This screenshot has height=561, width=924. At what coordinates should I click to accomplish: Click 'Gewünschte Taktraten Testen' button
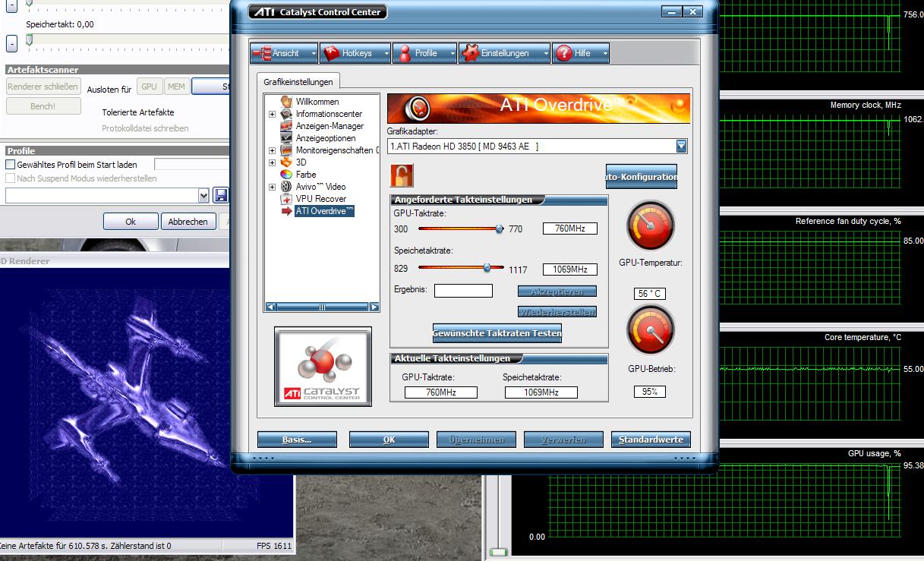coord(497,333)
